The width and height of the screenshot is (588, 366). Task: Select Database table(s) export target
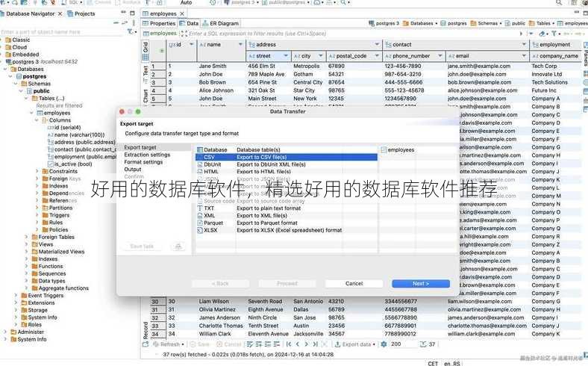tap(286, 150)
